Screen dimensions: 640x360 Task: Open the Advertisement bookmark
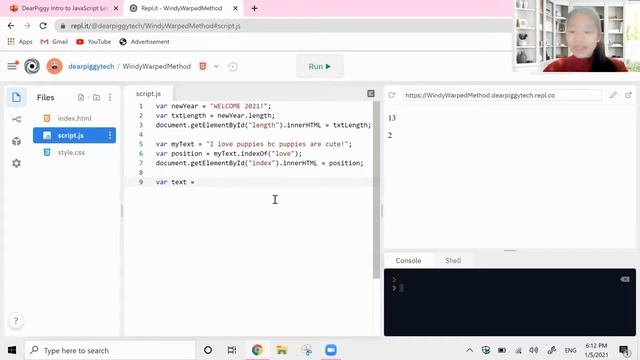(144, 42)
